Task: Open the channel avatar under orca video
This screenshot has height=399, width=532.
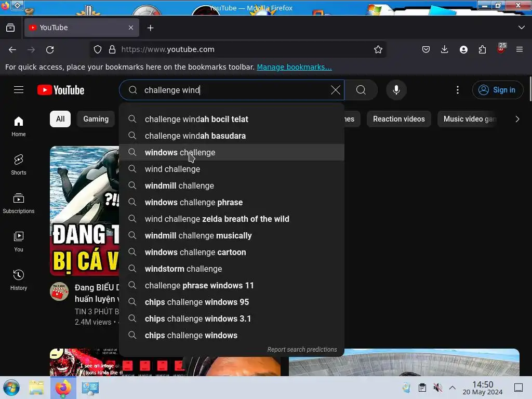Action: click(x=59, y=291)
